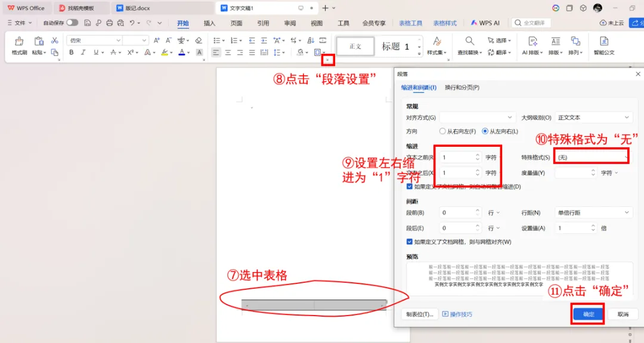Click the yellow highlight color swatch

click(x=165, y=52)
